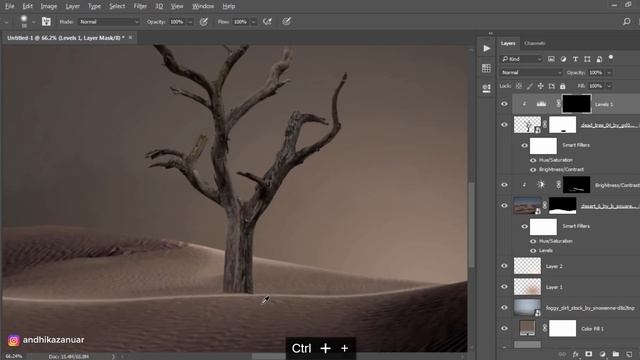The image size is (640, 360).
Task: Filter layers by shape layers icon
Action: point(587,59)
